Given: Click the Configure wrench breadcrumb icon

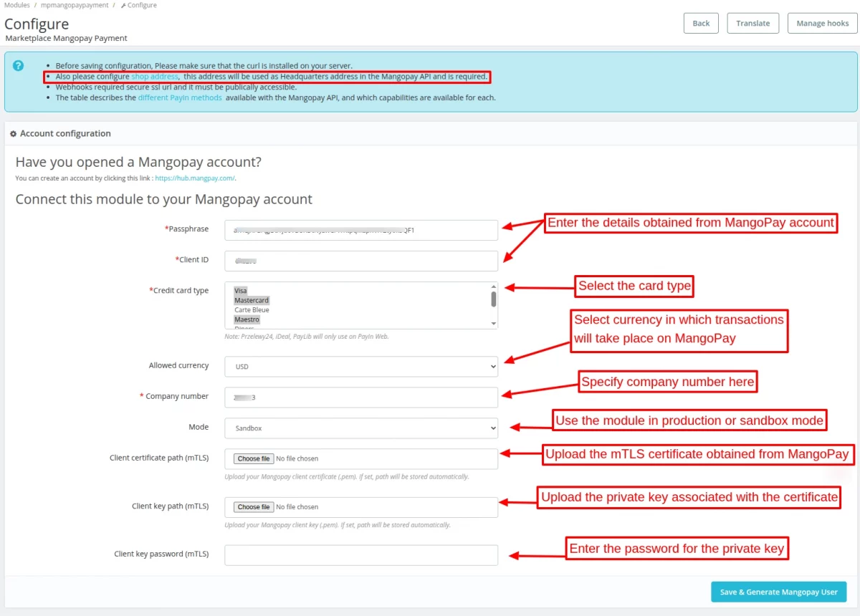Looking at the screenshot, I should pyautogui.click(x=123, y=5).
